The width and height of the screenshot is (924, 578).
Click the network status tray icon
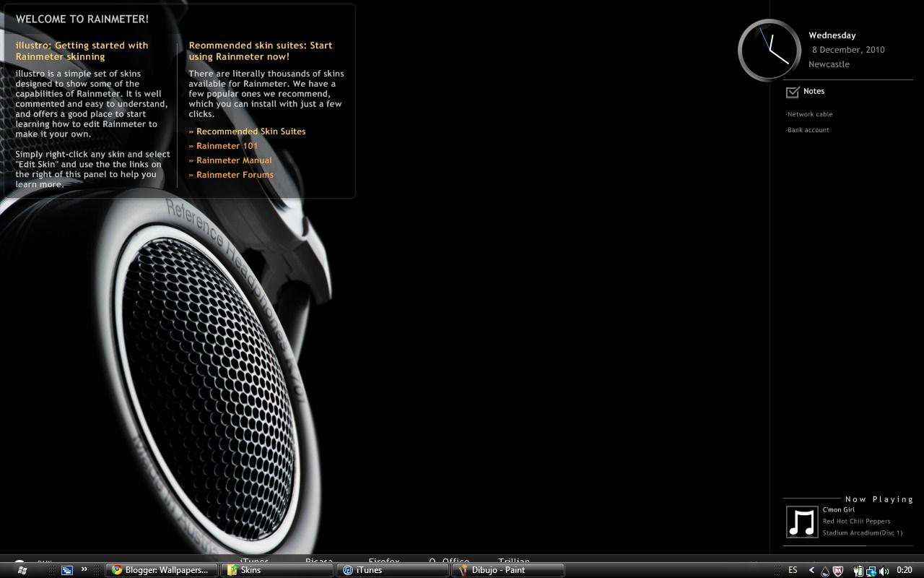tap(872, 570)
